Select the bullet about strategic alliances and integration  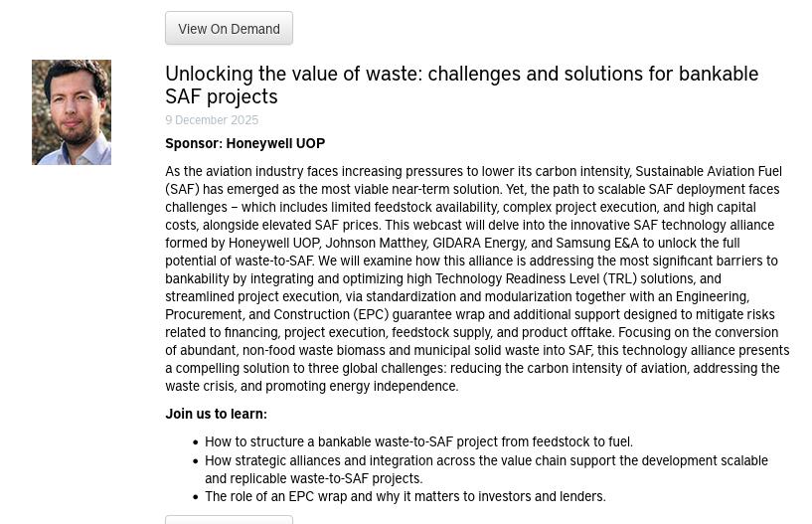coord(486,469)
